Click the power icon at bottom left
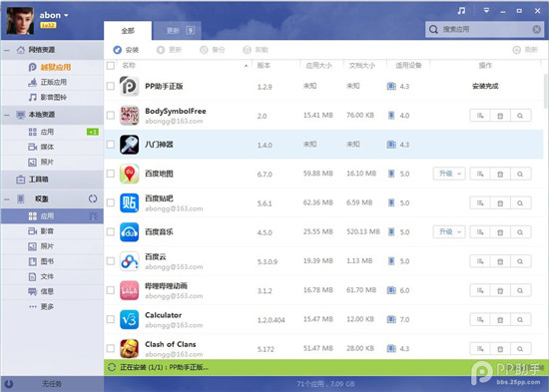This screenshot has height=392, width=549. coord(9,384)
